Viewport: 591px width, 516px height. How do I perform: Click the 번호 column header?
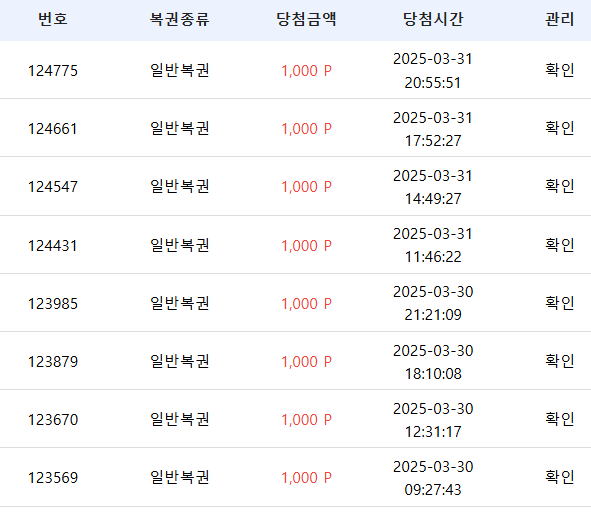pos(53,19)
